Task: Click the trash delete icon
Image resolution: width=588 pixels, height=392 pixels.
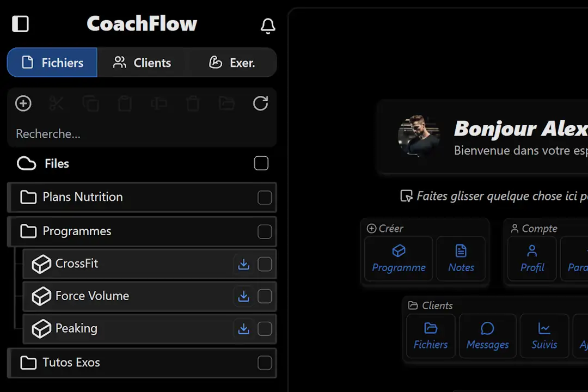Action: [192, 103]
